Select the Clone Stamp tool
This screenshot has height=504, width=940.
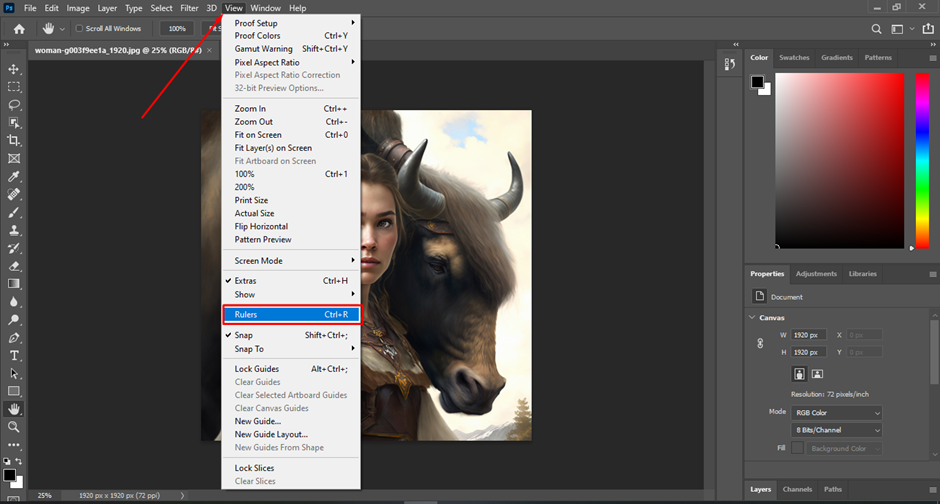pos(14,230)
